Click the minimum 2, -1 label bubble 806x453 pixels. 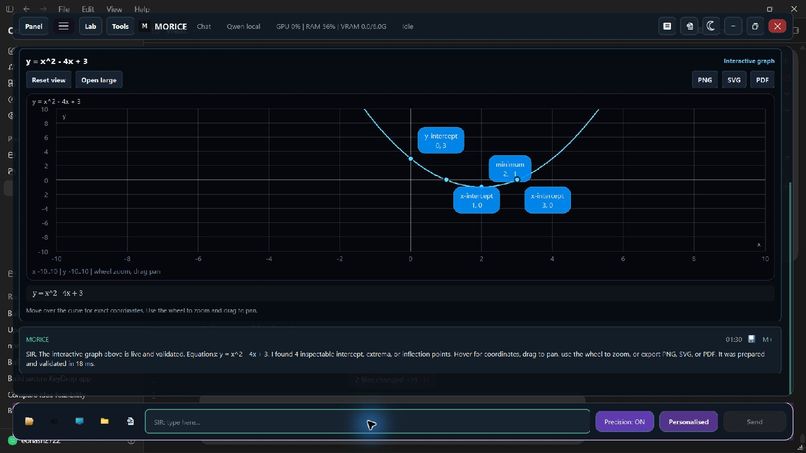pyautogui.click(x=510, y=169)
